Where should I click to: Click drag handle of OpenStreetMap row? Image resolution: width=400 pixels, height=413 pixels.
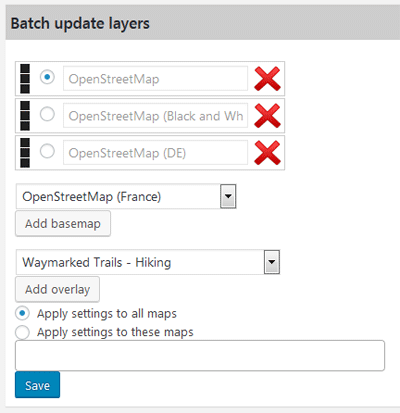click(25, 79)
